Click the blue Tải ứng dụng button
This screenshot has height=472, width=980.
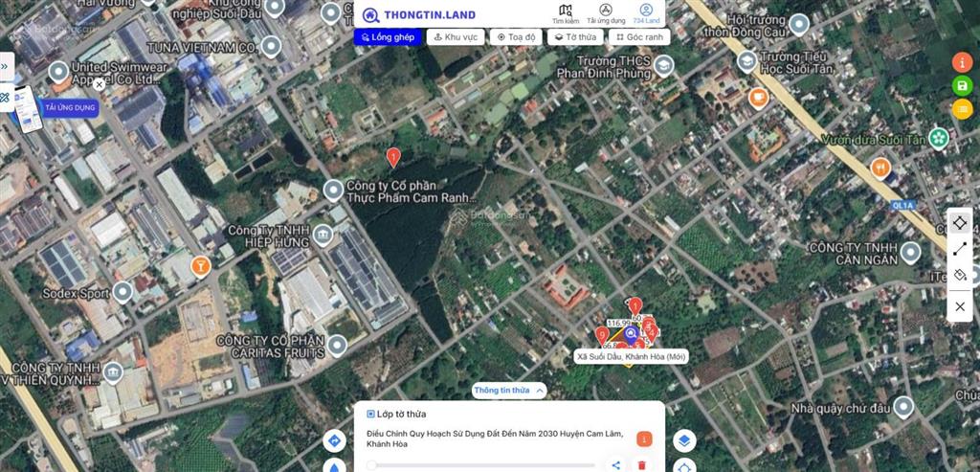(70, 107)
